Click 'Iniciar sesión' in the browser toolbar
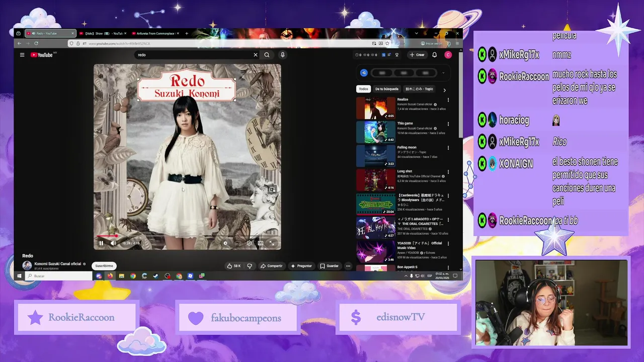Screen dimensions: 644x362 click(433, 43)
